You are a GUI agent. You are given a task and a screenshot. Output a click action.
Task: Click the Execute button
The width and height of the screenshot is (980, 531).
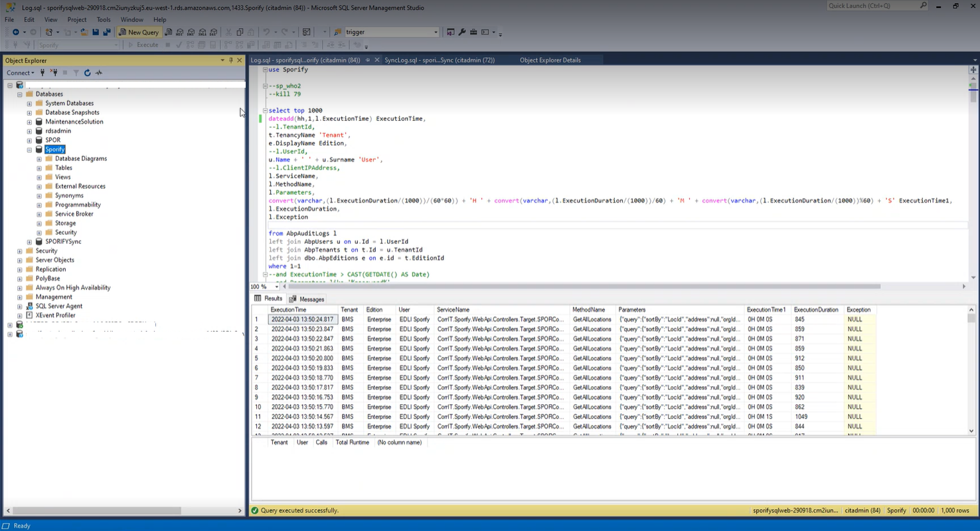coord(143,45)
